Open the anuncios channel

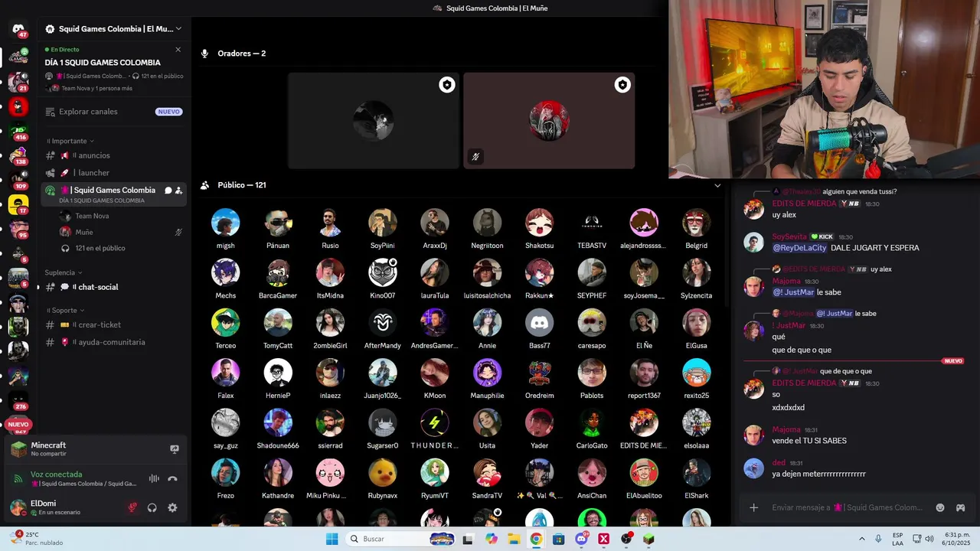click(113, 155)
